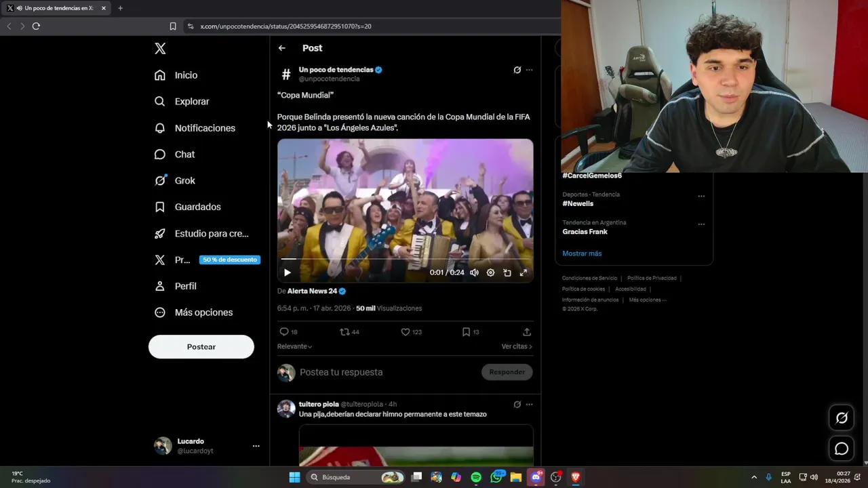Show hidden system tray icons

[x=753, y=477]
